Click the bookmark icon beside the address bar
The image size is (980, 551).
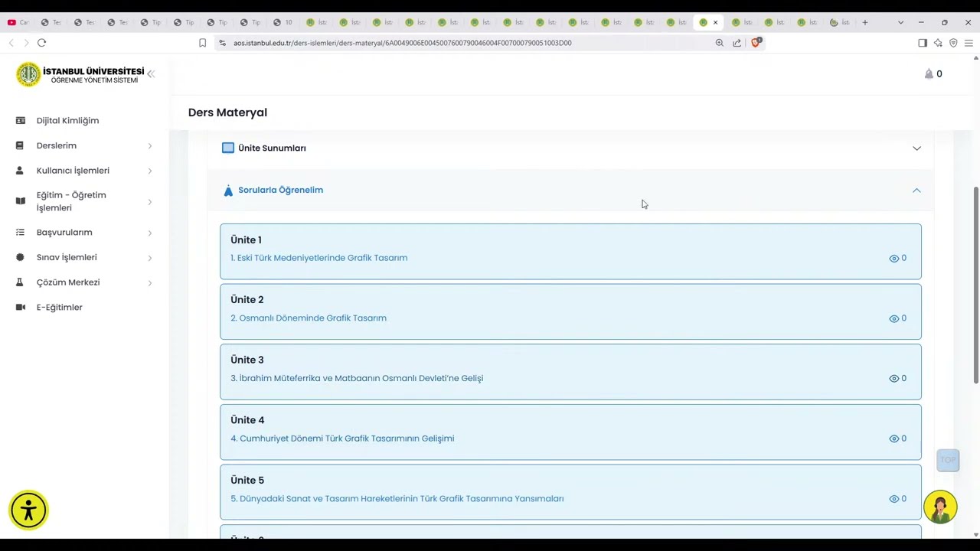[202, 43]
